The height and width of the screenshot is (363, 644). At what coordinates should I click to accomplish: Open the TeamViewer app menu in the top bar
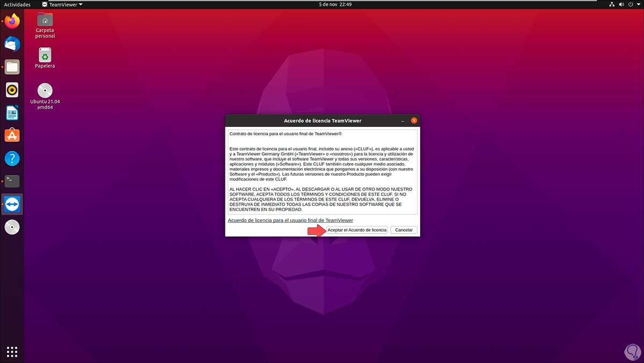coord(63,4)
